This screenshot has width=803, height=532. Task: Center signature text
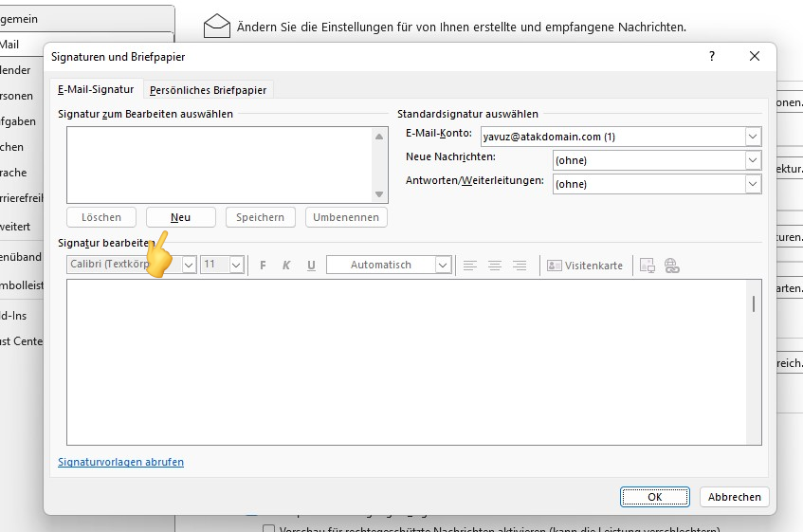coord(495,266)
